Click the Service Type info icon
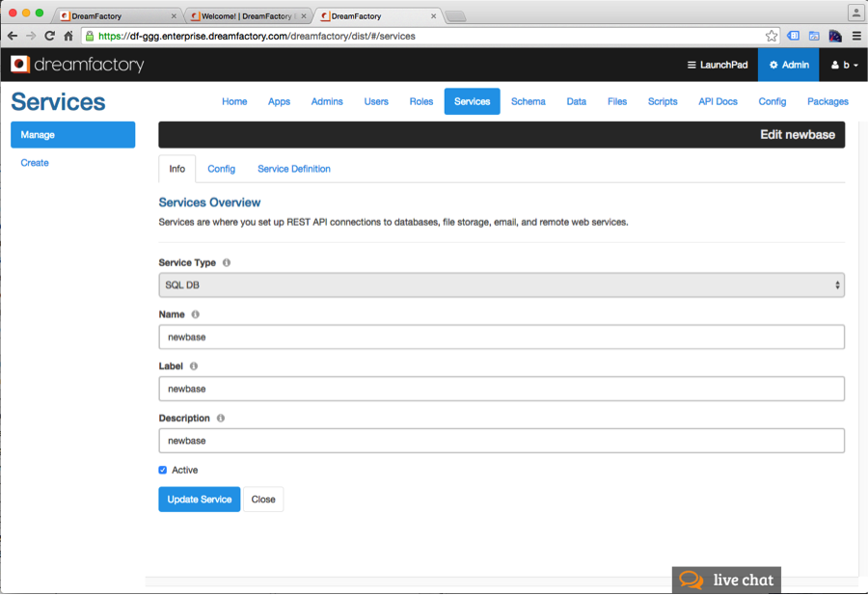 coord(227,262)
